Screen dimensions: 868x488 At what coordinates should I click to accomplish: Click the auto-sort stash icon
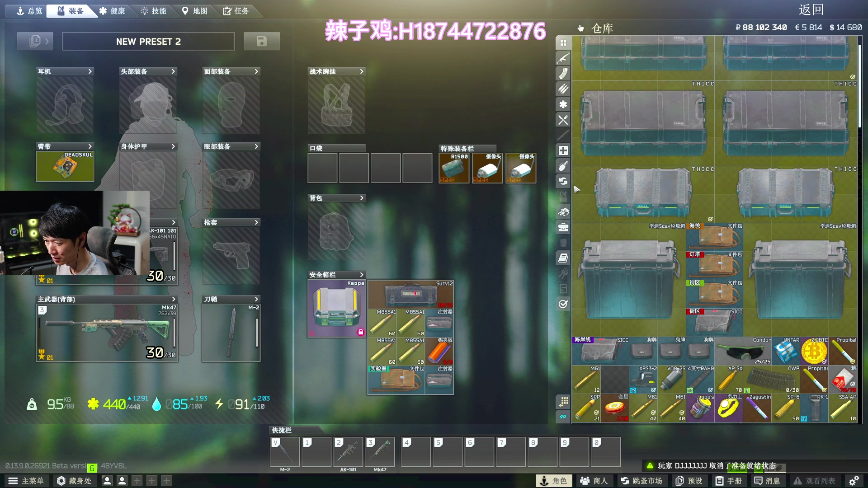click(563, 401)
